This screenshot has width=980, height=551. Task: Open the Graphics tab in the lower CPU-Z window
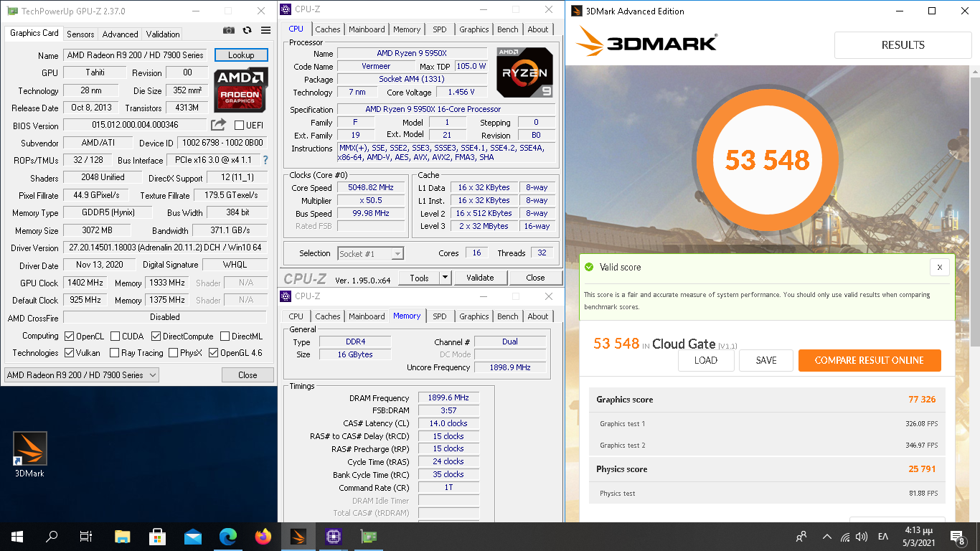(474, 316)
